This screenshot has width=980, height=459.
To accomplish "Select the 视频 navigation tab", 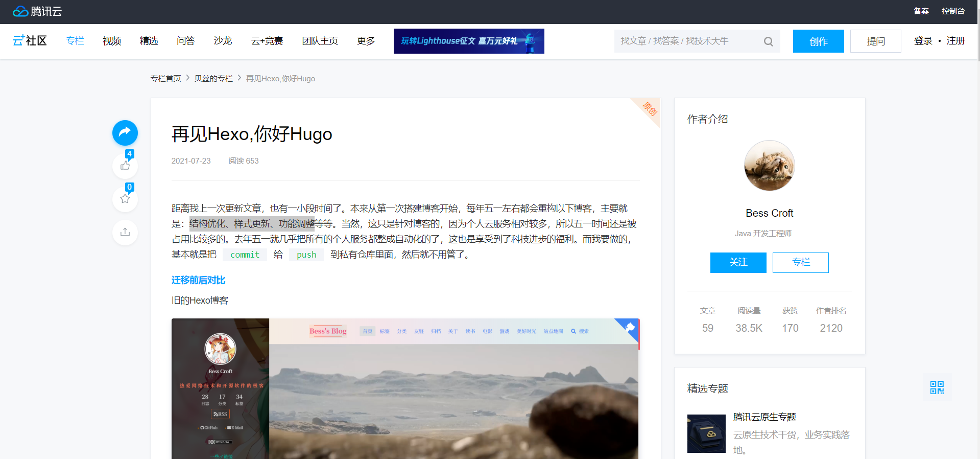I will (x=112, y=41).
